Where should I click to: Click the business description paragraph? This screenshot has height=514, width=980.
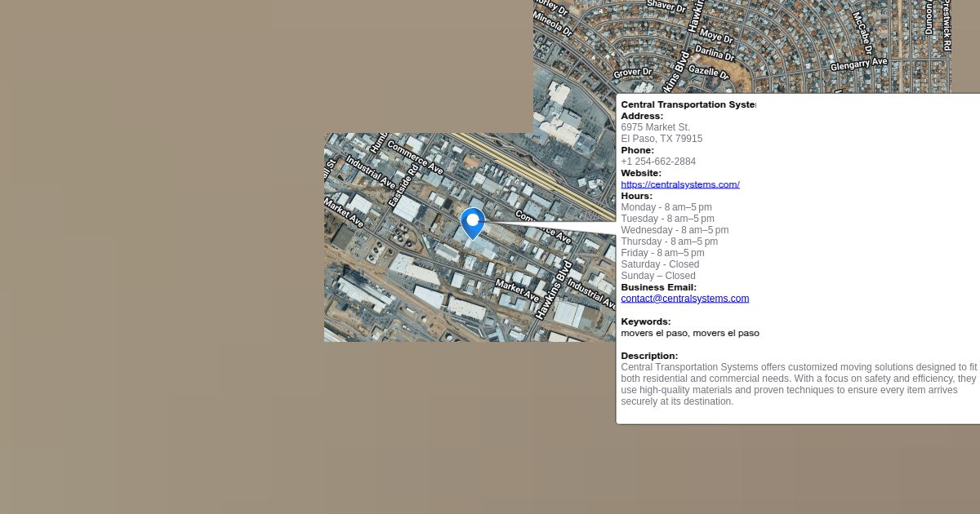coord(798,384)
